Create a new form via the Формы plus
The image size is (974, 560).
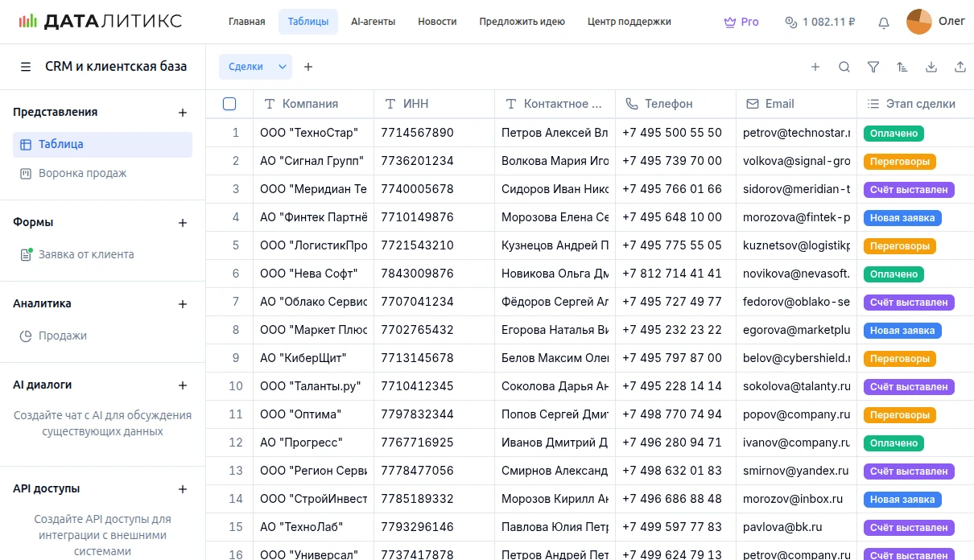click(x=183, y=223)
